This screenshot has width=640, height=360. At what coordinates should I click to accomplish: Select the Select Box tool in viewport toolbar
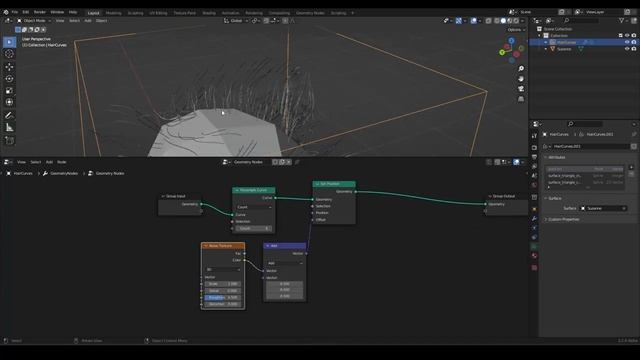click(x=9, y=42)
